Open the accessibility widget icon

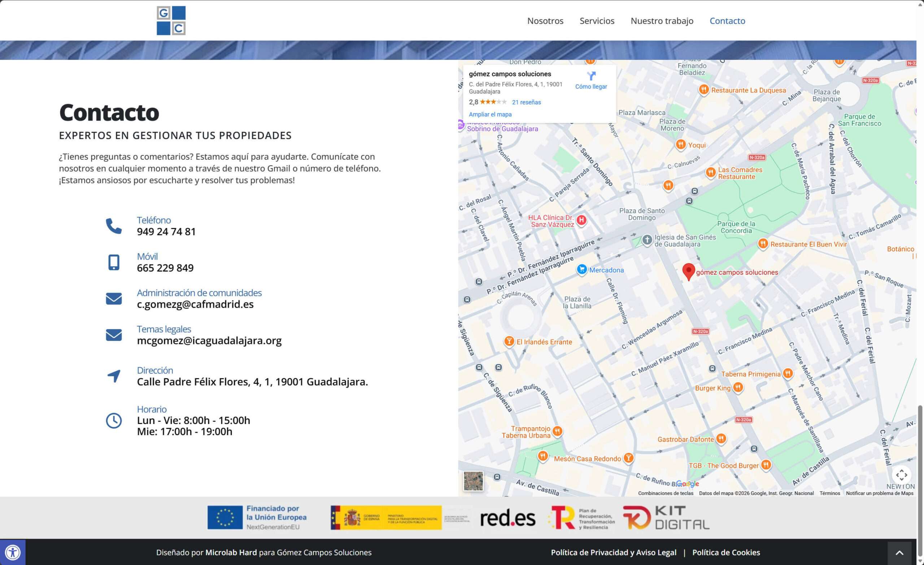click(13, 552)
